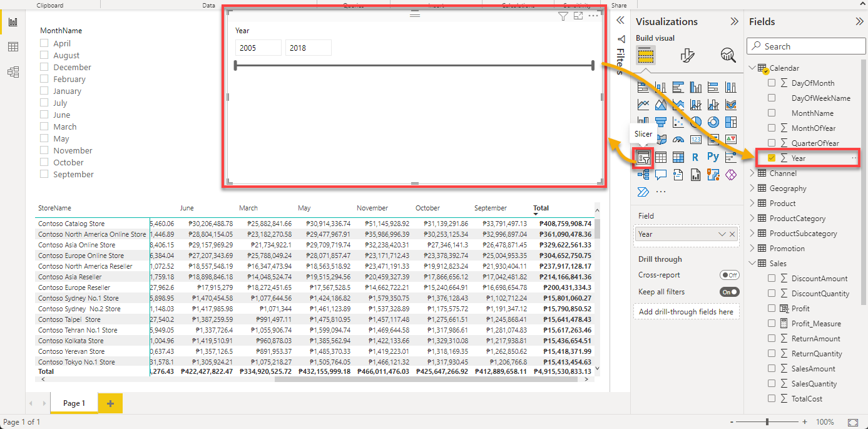The height and width of the screenshot is (429, 868).
Task: Choose the Pie chart visualization
Action: pyautogui.click(x=695, y=121)
